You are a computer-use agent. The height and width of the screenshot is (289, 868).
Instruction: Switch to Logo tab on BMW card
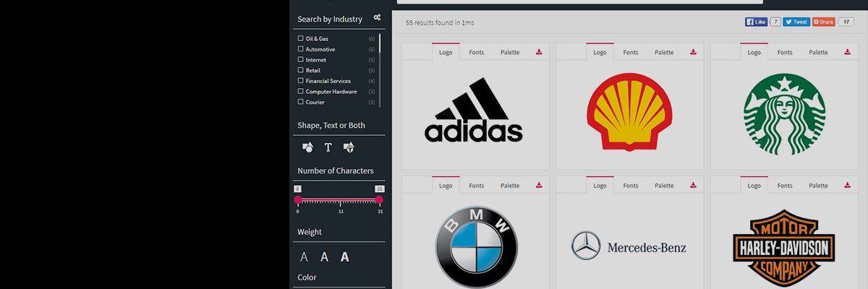446,185
